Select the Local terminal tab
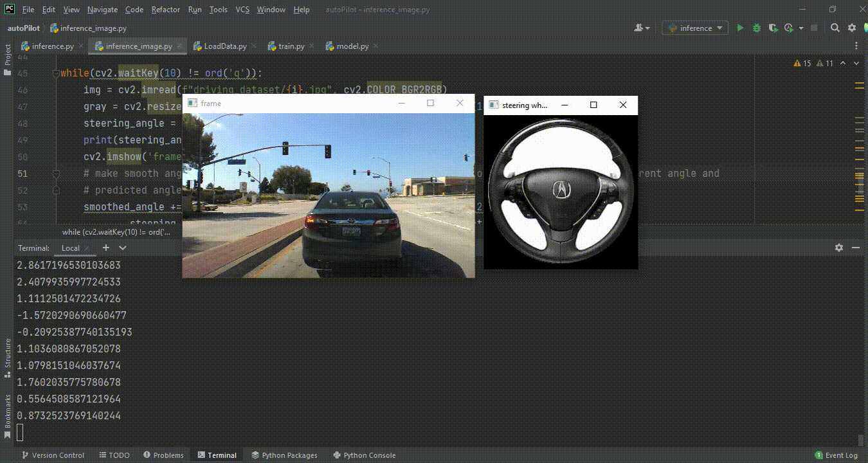This screenshot has height=463, width=868. [x=71, y=248]
